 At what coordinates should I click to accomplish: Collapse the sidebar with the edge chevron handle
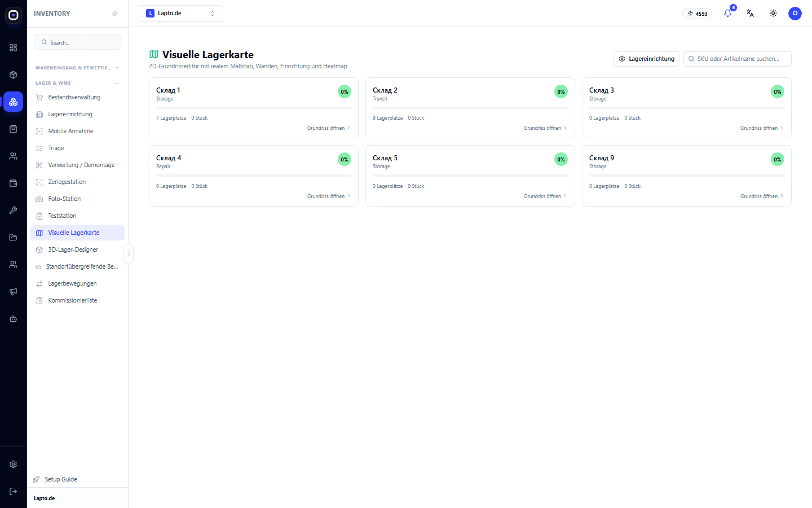tap(129, 254)
